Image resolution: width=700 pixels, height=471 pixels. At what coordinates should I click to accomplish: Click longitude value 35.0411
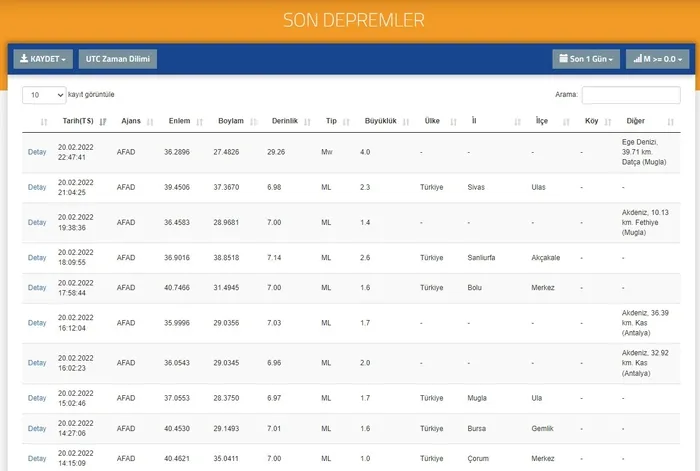pos(226,458)
